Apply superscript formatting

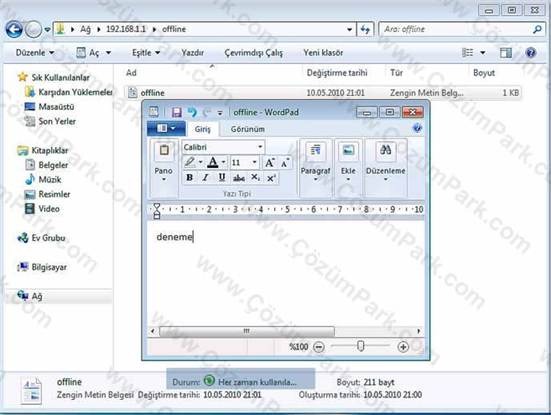pos(271,178)
